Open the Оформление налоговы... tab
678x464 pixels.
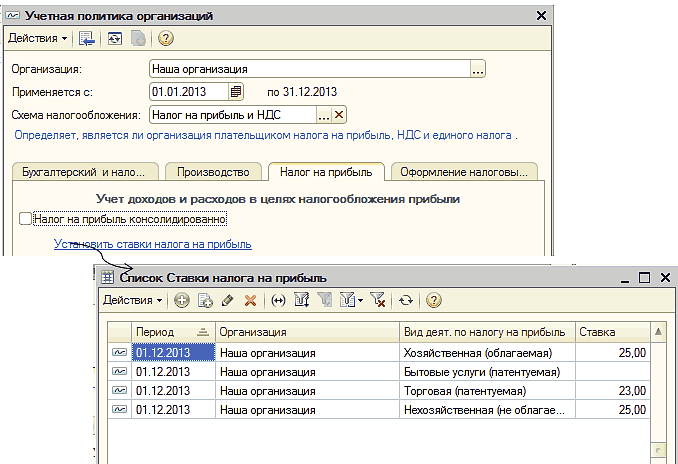(x=463, y=171)
